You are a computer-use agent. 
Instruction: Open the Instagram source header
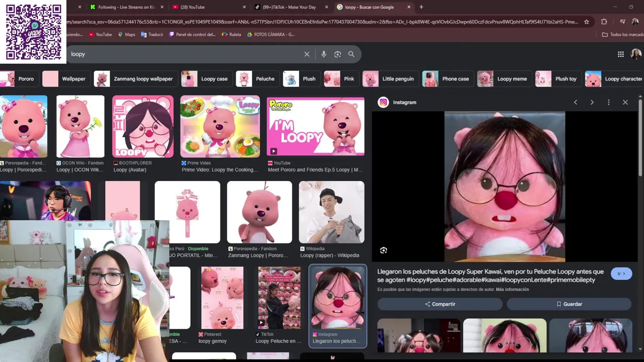[398, 102]
